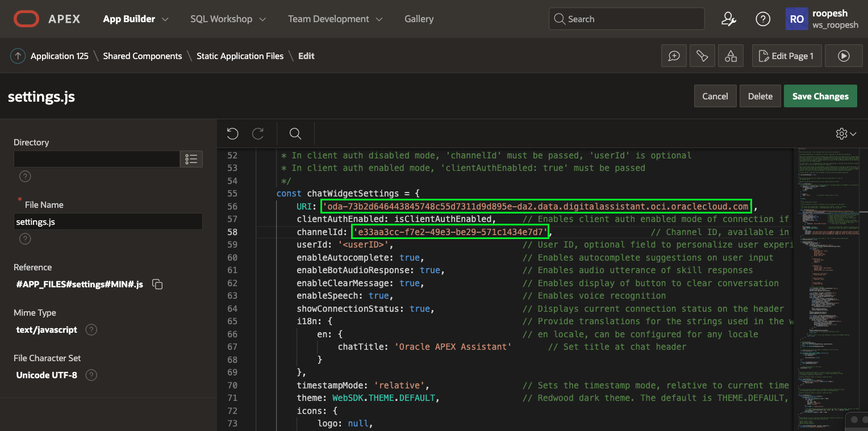The width and height of the screenshot is (868, 431).
Task: Click the Run Page play icon
Action: [x=844, y=56]
